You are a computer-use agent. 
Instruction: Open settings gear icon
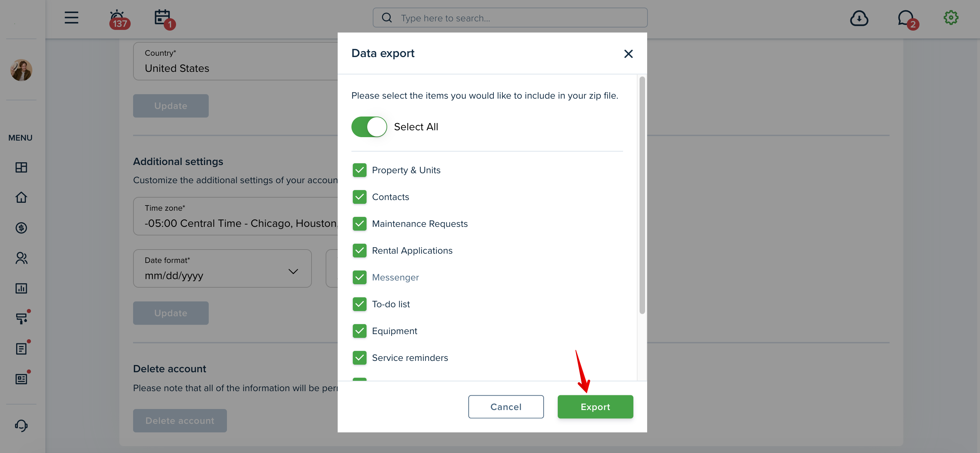pos(950,18)
